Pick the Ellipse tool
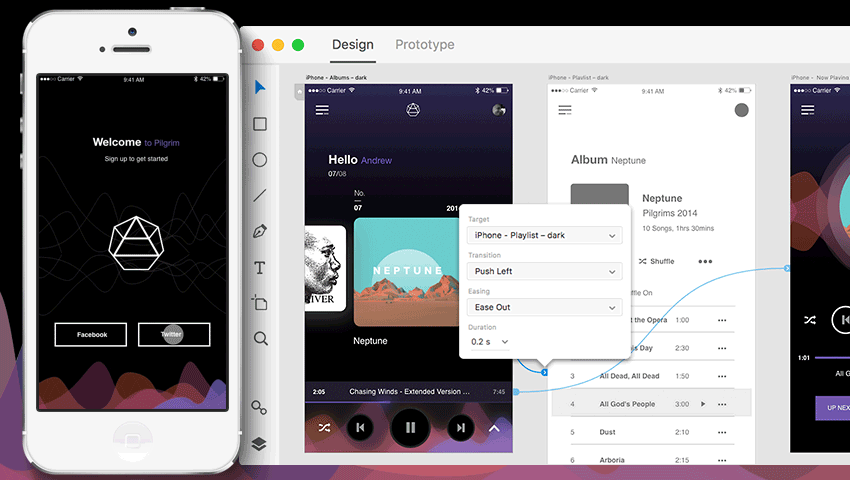850x480 pixels. [260, 160]
